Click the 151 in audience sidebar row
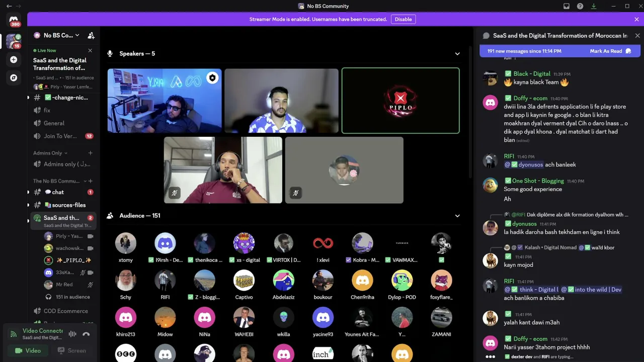Screen dimensions: 644x362 click(x=69, y=297)
